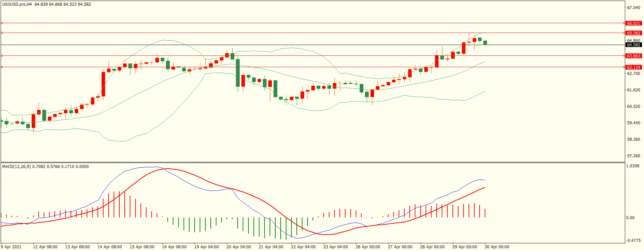Select the 20 Apr 04:00 time marker

click(x=238, y=247)
